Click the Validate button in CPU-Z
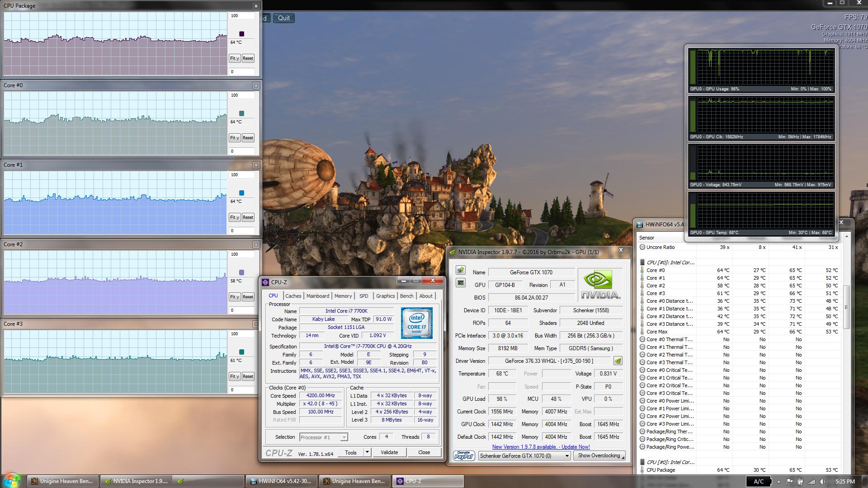868x488 pixels. [x=389, y=452]
